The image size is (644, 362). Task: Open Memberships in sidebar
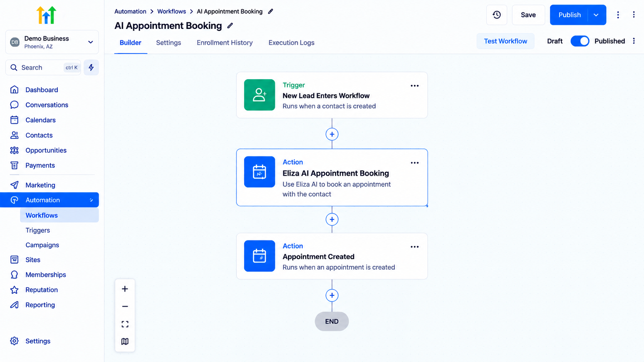point(45,275)
